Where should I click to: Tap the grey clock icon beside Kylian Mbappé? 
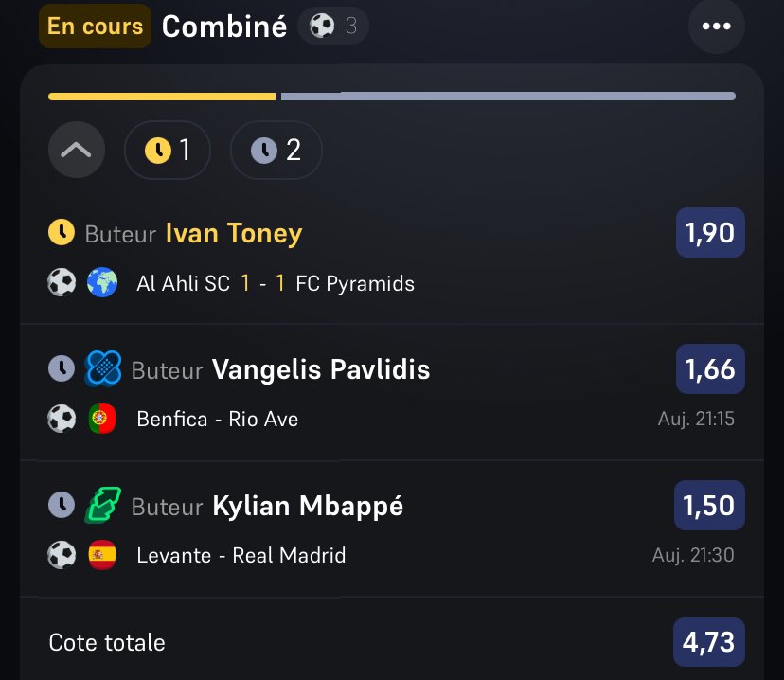coord(62,505)
